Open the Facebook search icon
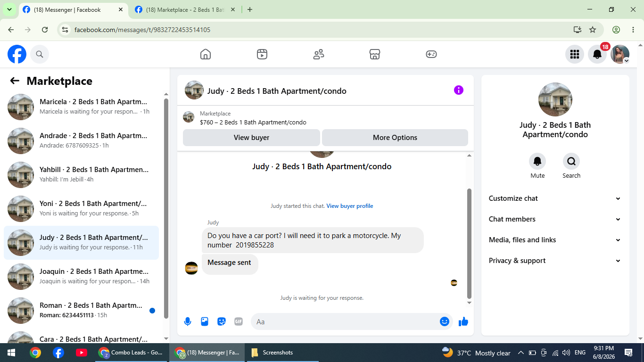 pyautogui.click(x=40, y=54)
